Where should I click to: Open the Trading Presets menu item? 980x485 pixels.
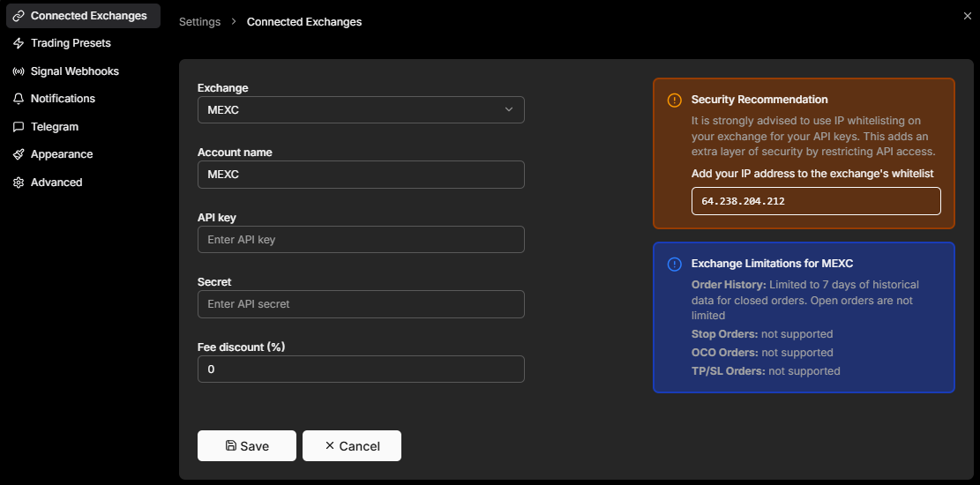[71, 43]
